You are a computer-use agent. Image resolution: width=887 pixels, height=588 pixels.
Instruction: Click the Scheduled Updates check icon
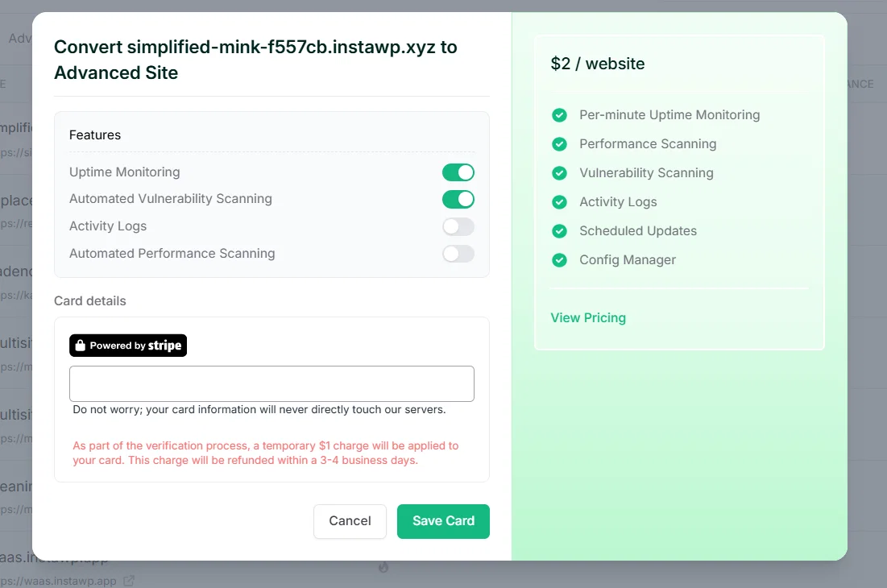pos(559,230)
